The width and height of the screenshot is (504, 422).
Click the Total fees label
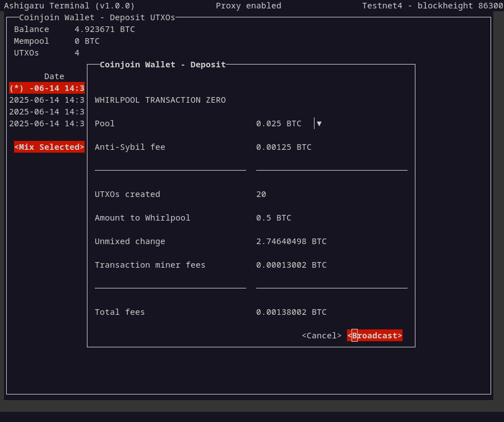(x=119, y=312)
